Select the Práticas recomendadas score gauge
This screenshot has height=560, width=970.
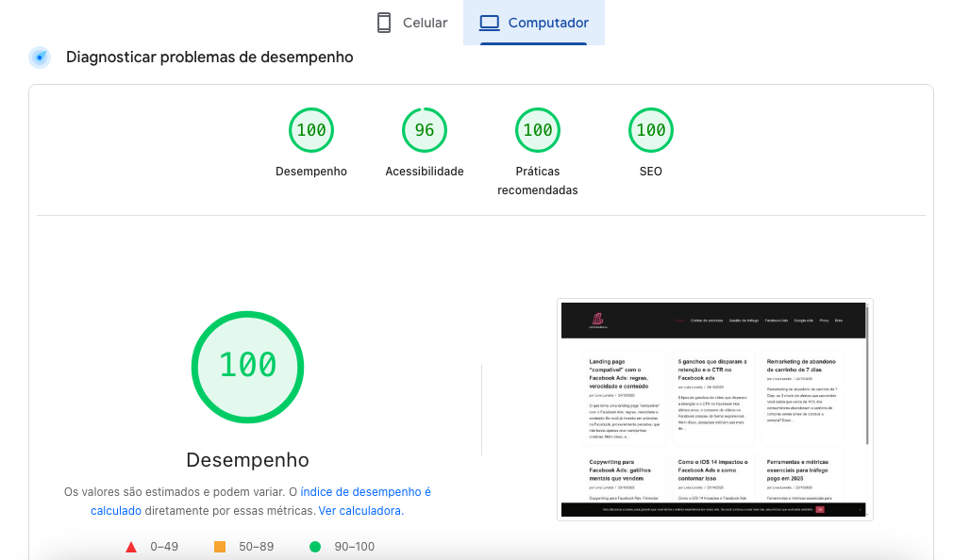click(x=538, y=130)
